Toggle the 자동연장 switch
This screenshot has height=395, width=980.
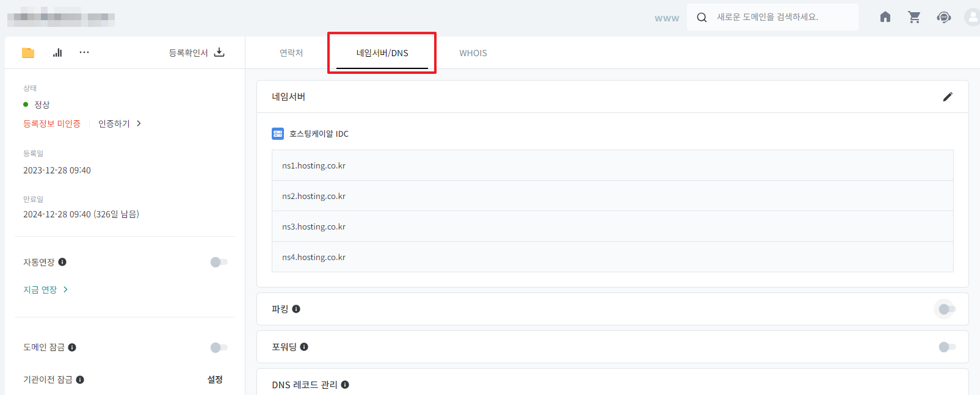coord(219,262)
